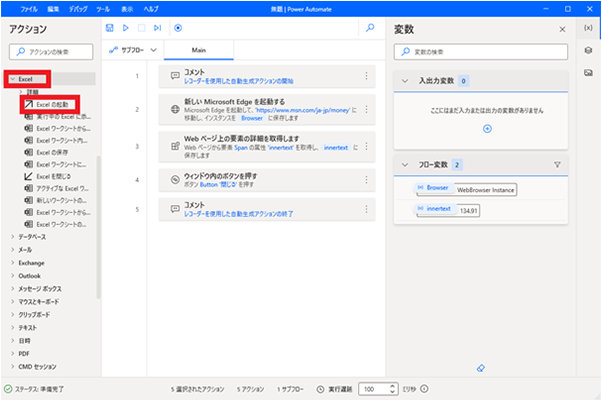The width and height of the screenshot is (602, 401).
Task: Expand the 詳細 subgroup under Excel
Action: [x=21, y=92]
